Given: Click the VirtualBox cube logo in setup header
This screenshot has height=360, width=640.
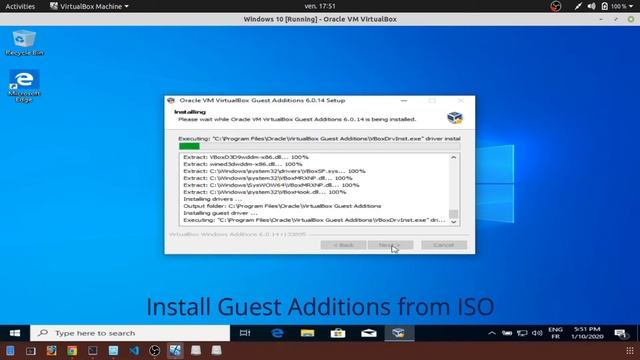Looking at the screenshot, I should point(454,118).
